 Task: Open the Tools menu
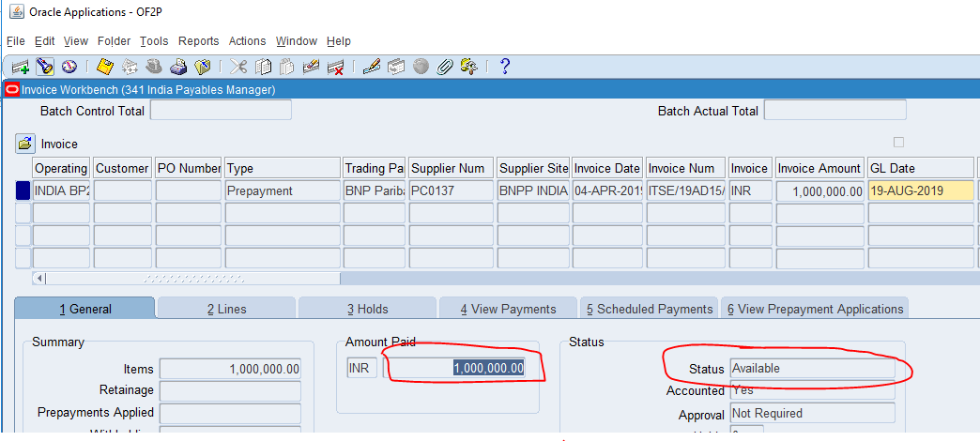click(154, 41)
